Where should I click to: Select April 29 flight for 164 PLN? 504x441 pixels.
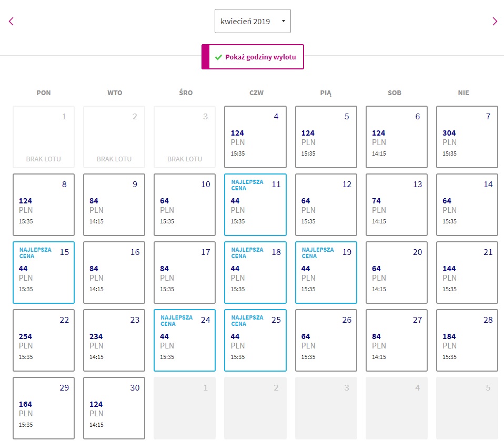click(x=44, y=408)
